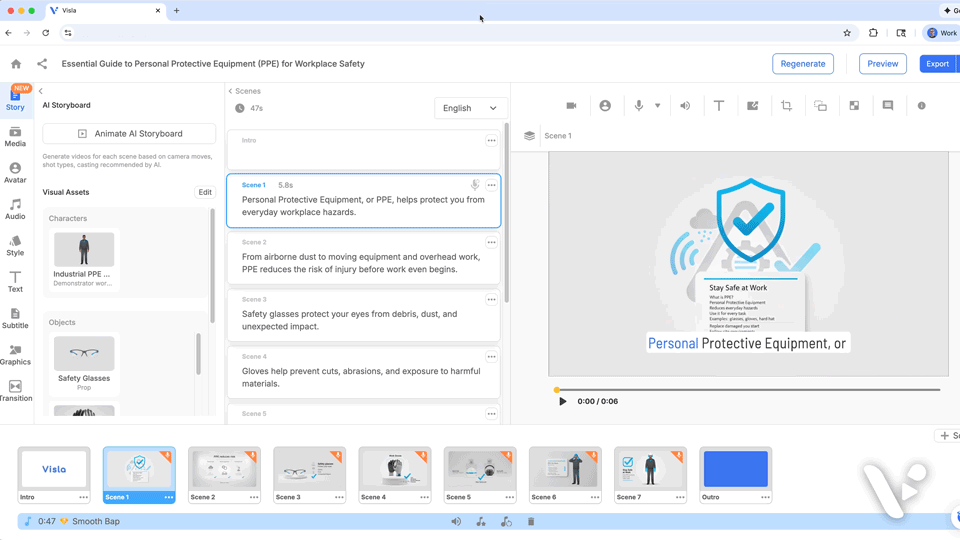
Task: Open the three-dot menu for Scene 2 text
Action: (491, 242)
